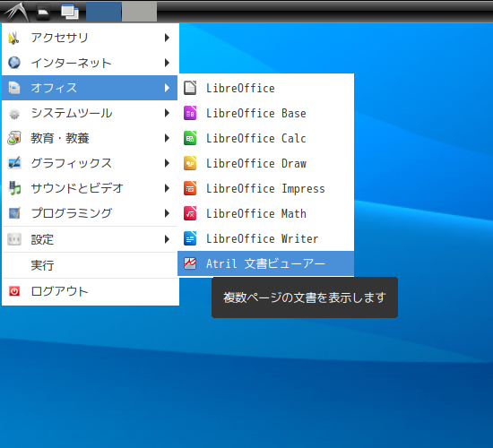The width and height of the screenshot is (493, 448).
Task: Open the 設定 menu category
Action: (90, 239)
